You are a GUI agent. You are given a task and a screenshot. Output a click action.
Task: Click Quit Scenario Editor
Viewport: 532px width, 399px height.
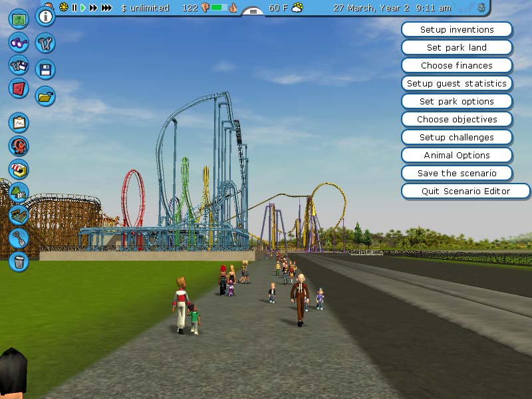coord(465,192)
